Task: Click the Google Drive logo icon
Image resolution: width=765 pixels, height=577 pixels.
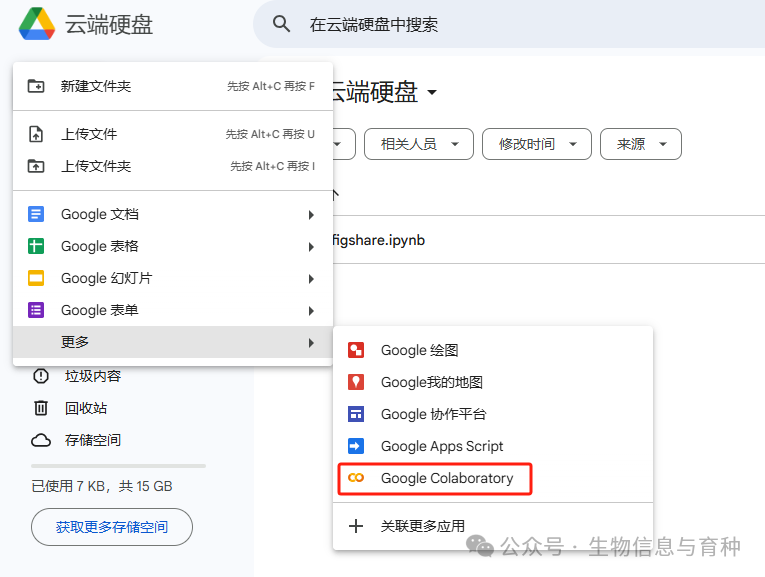Action: [37, 23]
